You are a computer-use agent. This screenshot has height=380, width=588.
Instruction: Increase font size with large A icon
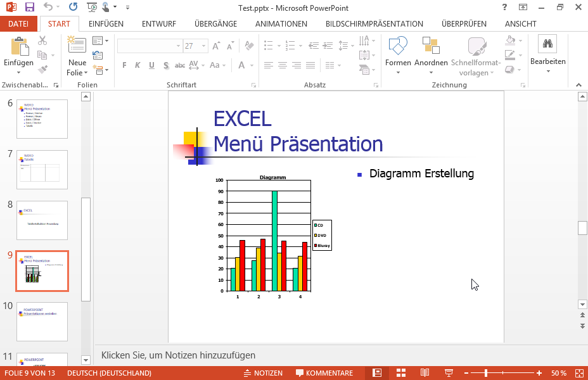click(216, 46)
